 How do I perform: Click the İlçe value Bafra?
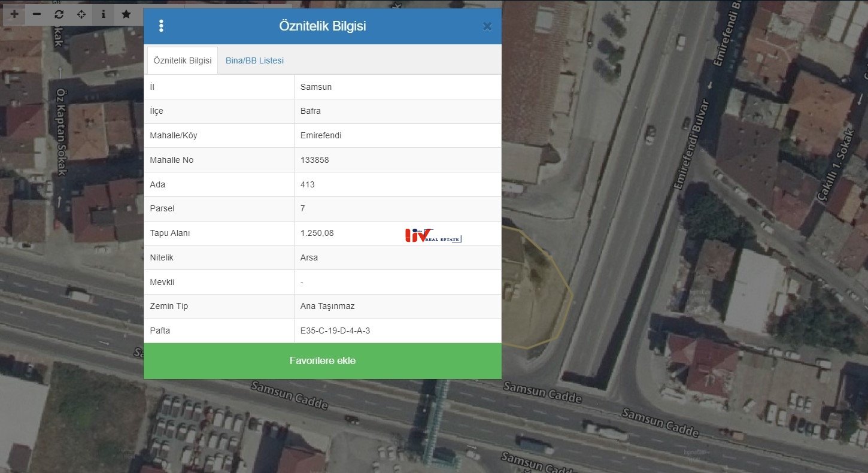coord(311,111)
